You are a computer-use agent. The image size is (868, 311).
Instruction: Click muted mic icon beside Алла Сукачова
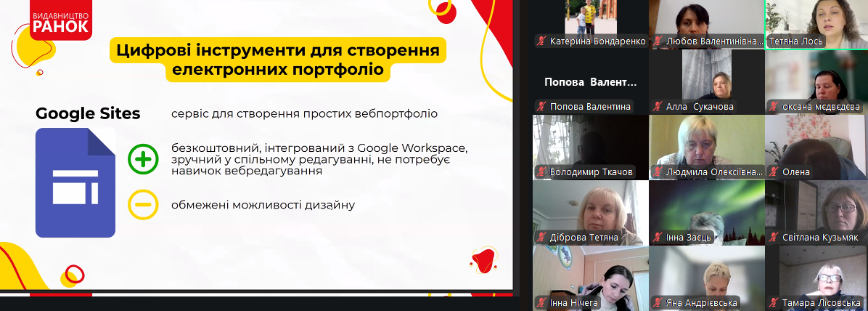tap(657, 107)
